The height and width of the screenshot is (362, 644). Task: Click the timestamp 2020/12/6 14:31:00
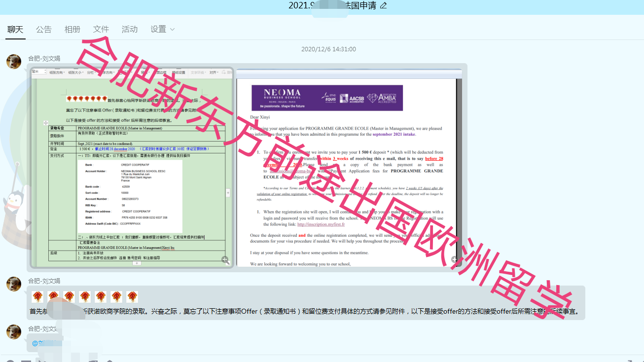[328, 49]
